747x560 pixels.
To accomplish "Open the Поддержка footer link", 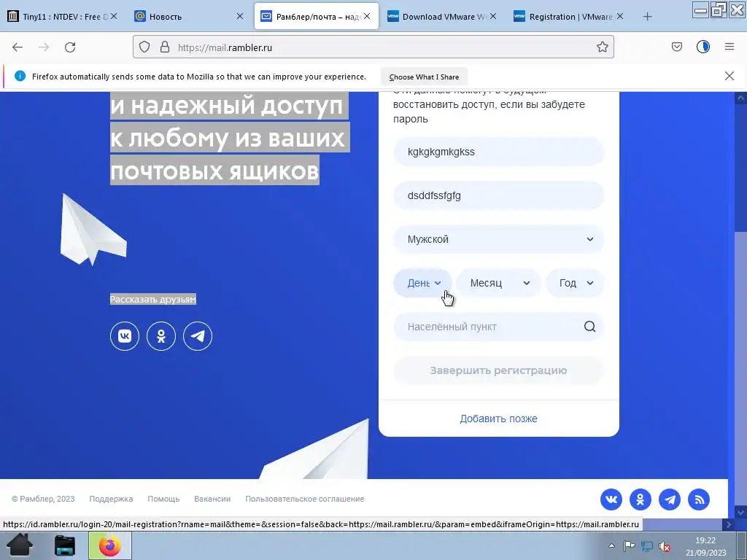I will click(111, 499).
